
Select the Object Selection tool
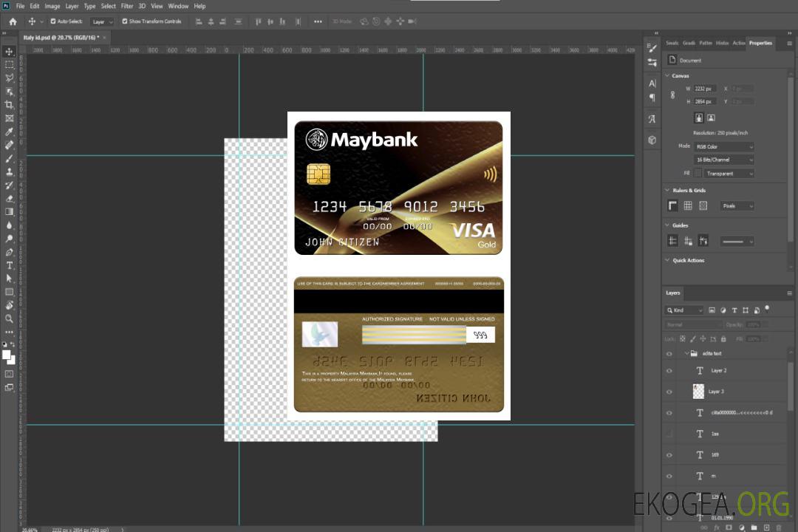pyautogui.click(x=9, y=92)
